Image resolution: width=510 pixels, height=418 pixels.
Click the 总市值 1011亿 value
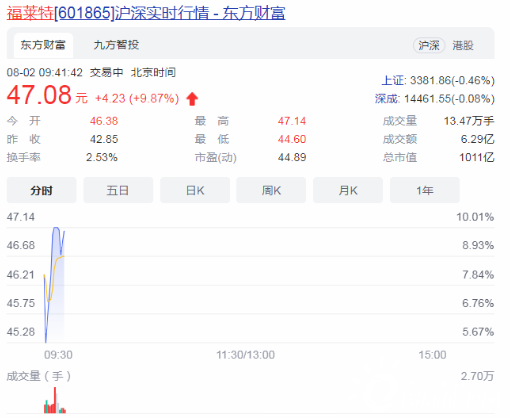coord(477,157)
